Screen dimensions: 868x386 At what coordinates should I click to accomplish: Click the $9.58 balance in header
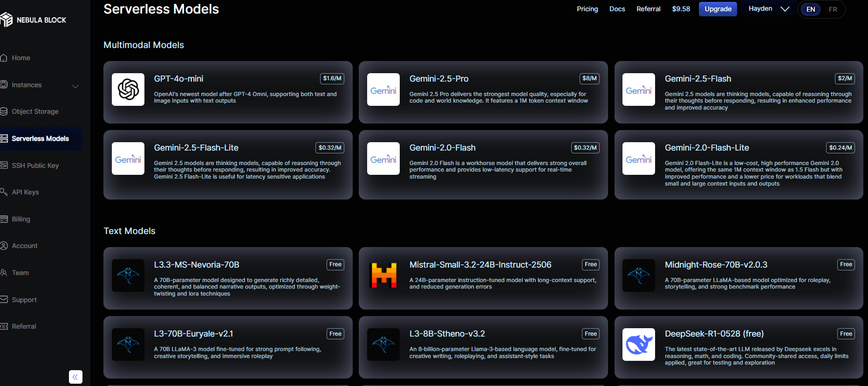[x=681, y=9]
